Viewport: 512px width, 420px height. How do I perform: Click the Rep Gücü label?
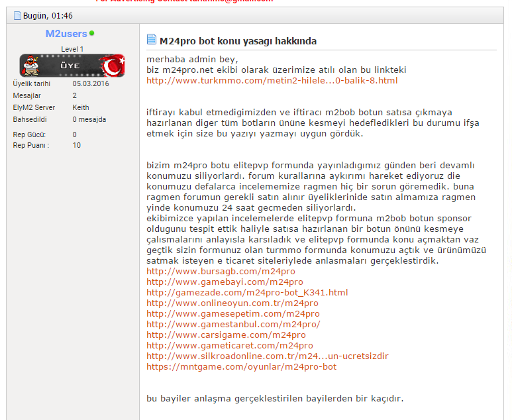29,134
